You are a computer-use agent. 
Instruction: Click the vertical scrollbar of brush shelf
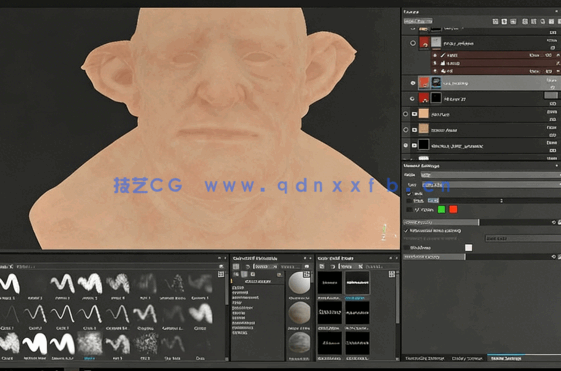click(226, 288)
